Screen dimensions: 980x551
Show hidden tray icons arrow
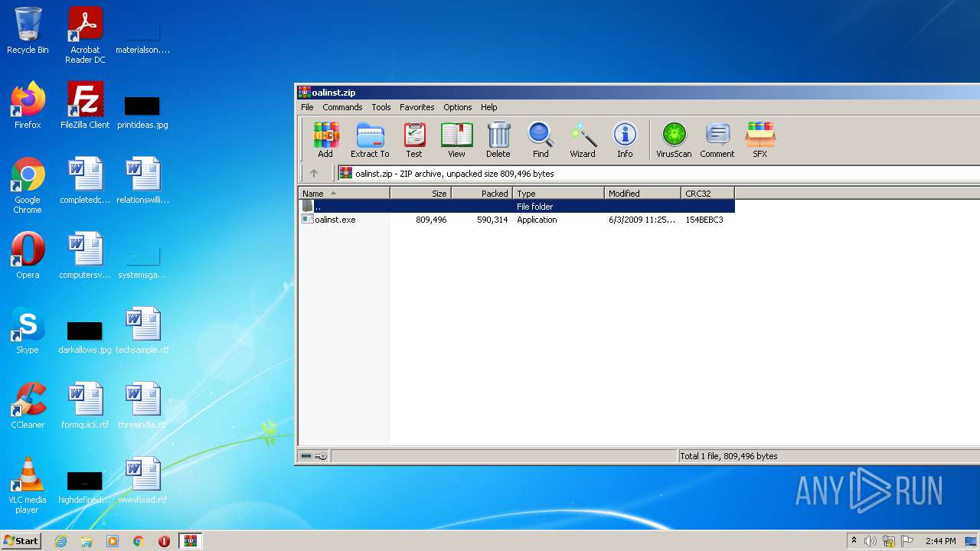coord(854,541)
